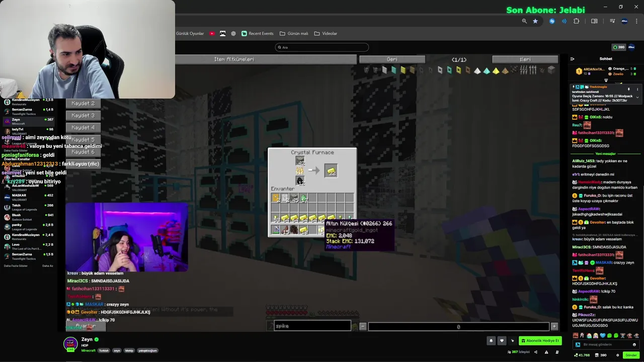This screenshot has width=644, height=362.
Task: Select the Kaydet 2 save slot
Action: click(x=83, y=103)
